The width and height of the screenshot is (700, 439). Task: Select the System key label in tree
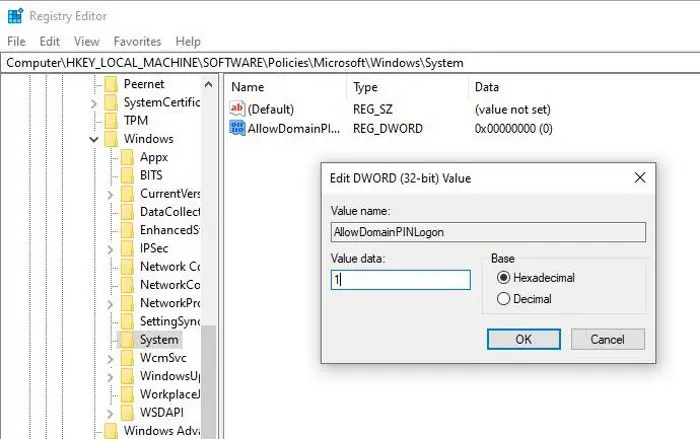[x=159, y=340]
